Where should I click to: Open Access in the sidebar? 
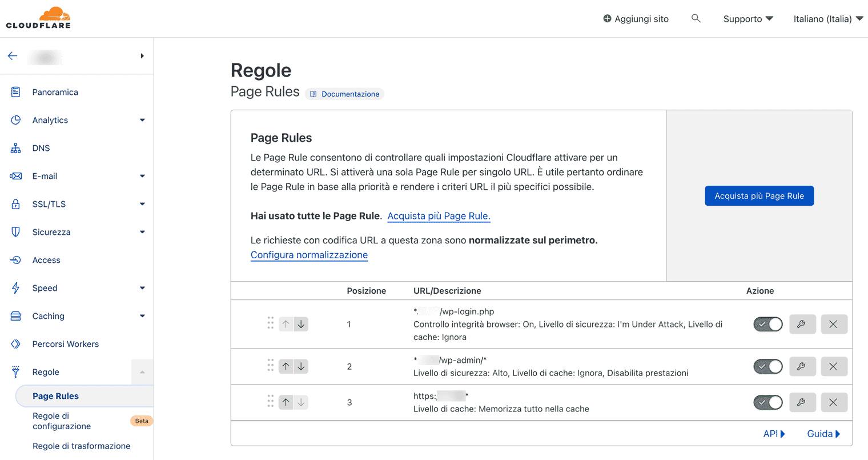tap(46, 260)
